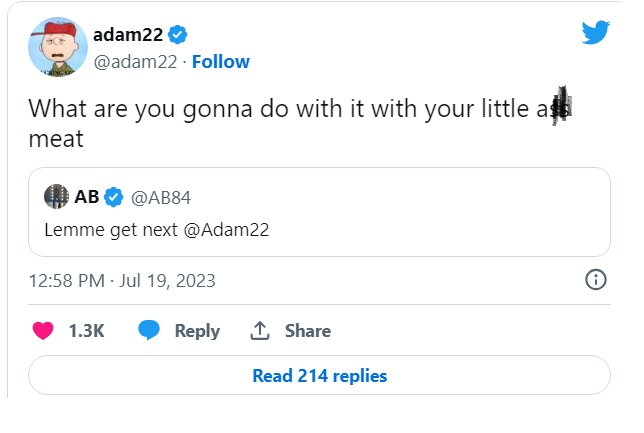Click the Share text label
644x433 pixels.
[x=307, y=331]
